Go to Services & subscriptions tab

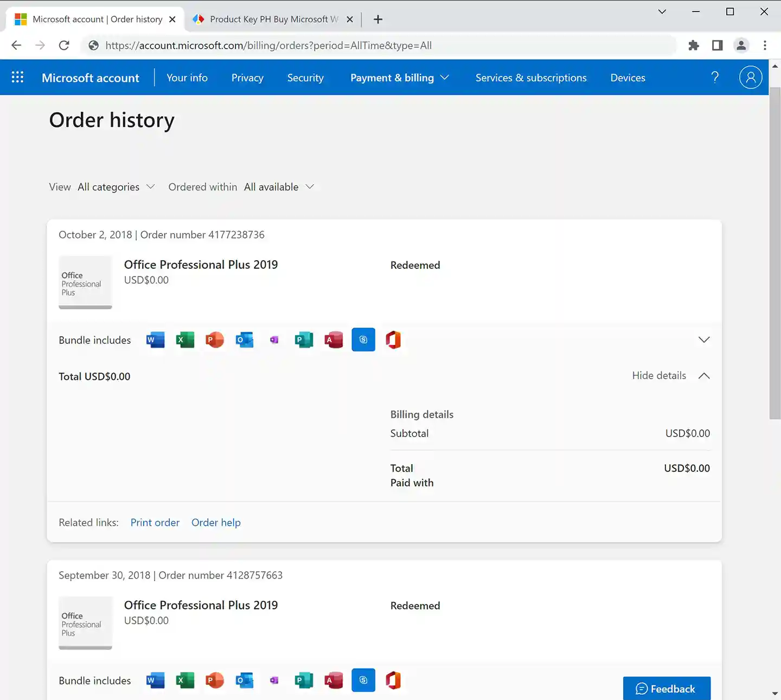point(531,78)
